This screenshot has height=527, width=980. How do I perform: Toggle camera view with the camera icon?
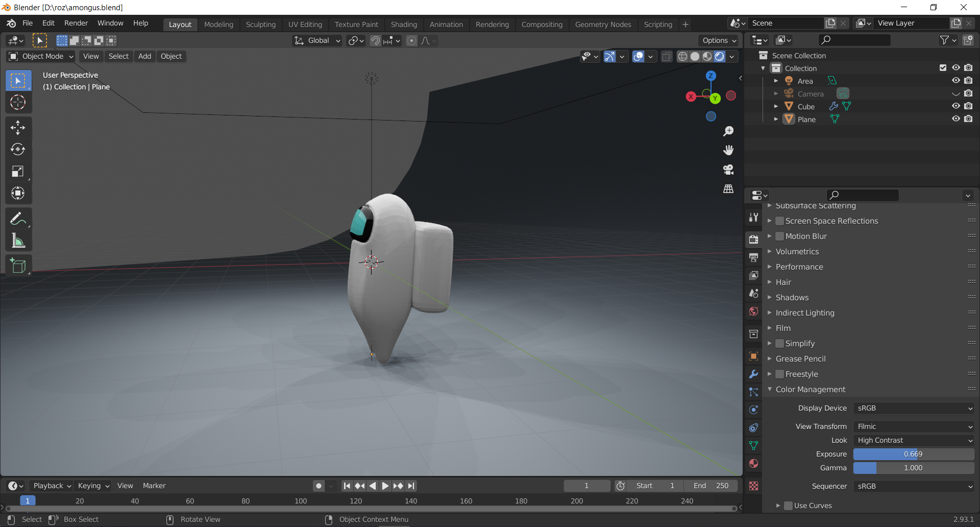click(728, 170)
